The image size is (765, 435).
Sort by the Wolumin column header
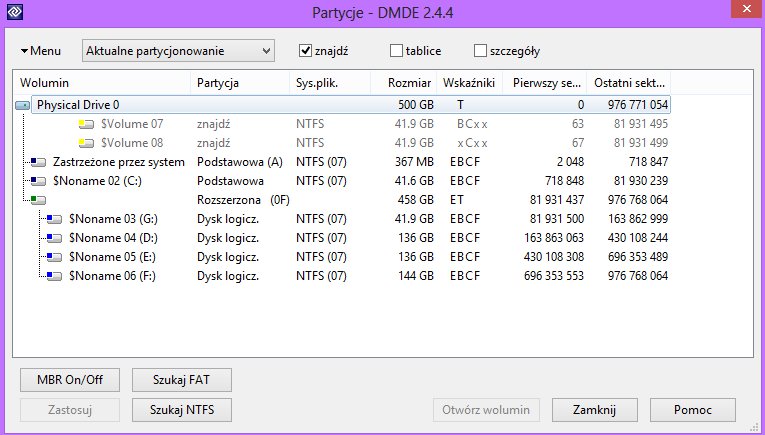coord(102,83)
